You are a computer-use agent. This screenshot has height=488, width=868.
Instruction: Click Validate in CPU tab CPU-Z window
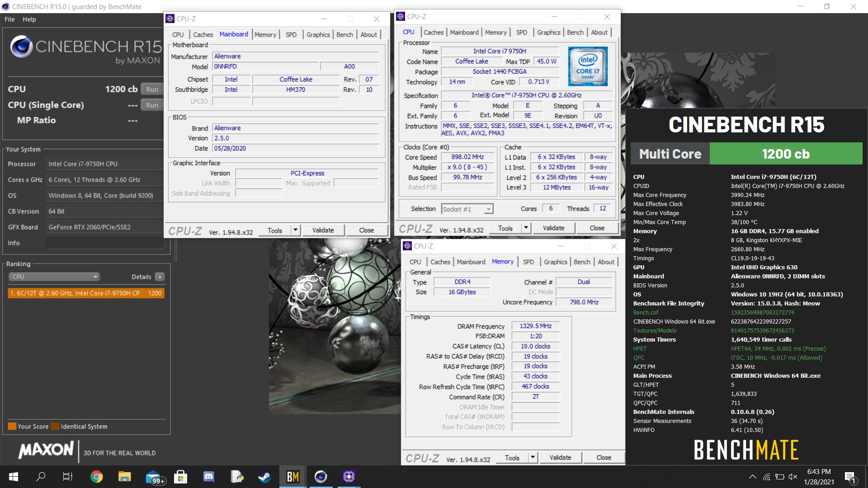point(554,228)
